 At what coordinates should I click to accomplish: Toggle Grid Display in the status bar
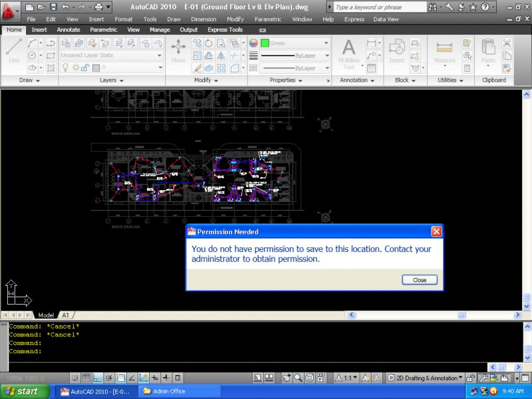[x=86, y=378]
